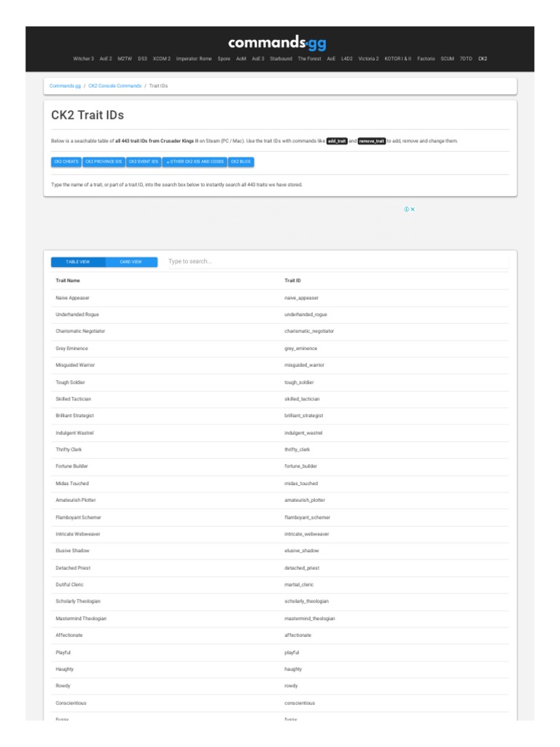
Task: Switch to Table View
Action: click(78, 262)
